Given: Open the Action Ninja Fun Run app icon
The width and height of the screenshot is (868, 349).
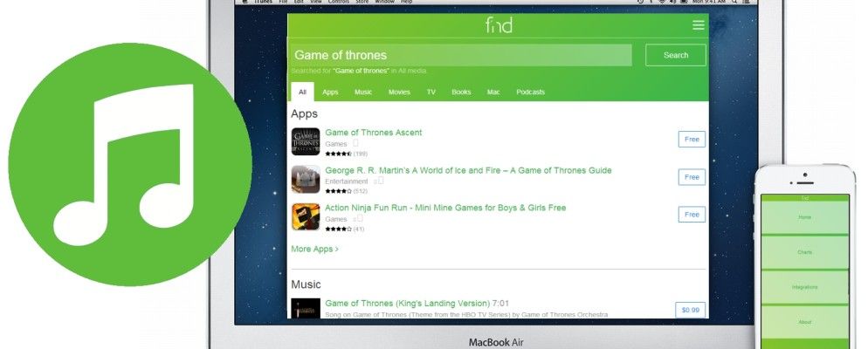Looking at the screenshot, I should [306, 216].
